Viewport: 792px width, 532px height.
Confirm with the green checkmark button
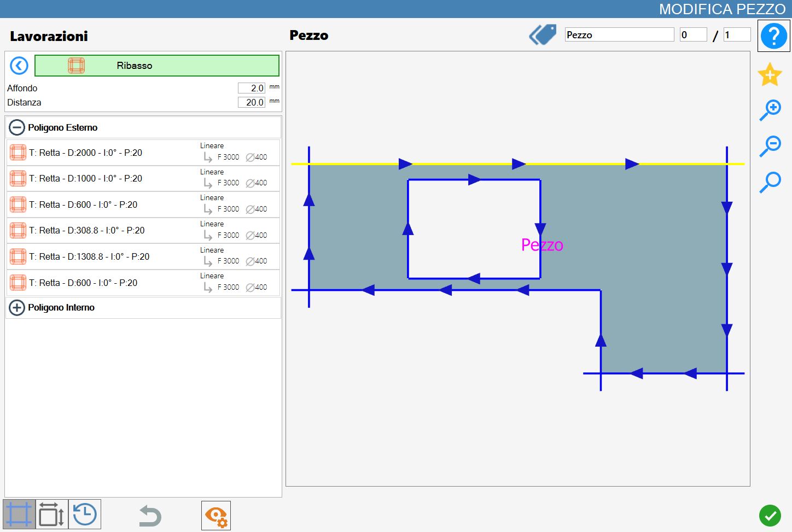coord(770,516)
